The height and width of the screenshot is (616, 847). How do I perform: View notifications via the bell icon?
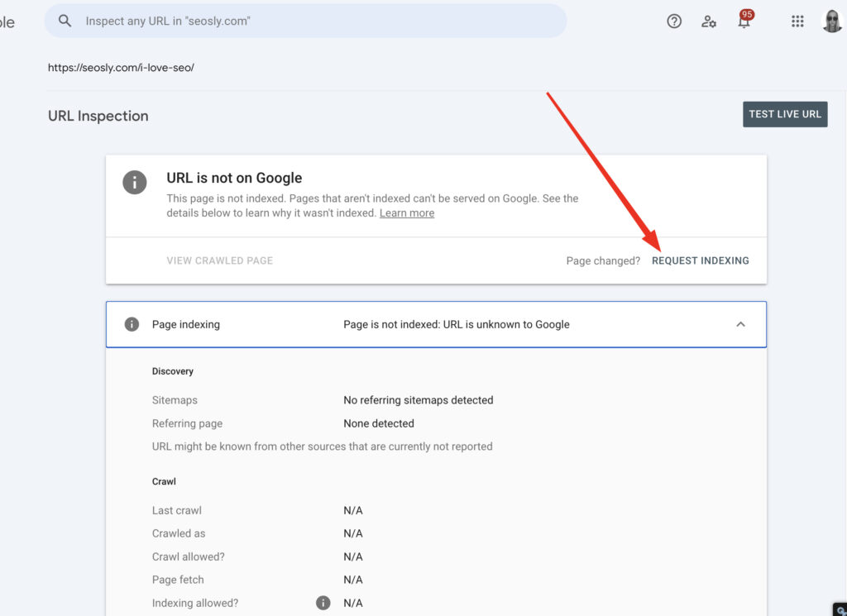pos(744,21)
